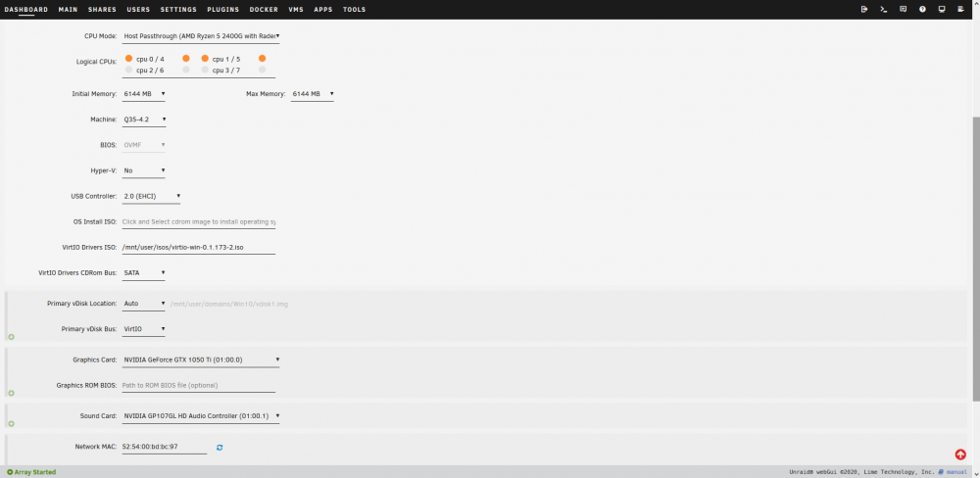Image resolution: width=980 pixels, height=478 pixels.
Task: Open the CPU Mode dropdown
Action: tap(201, 36)
